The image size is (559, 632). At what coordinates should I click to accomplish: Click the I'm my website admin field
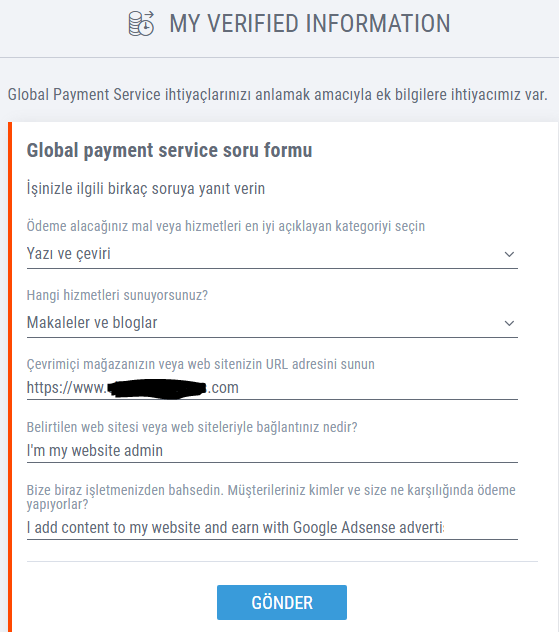tap(272, 451)
